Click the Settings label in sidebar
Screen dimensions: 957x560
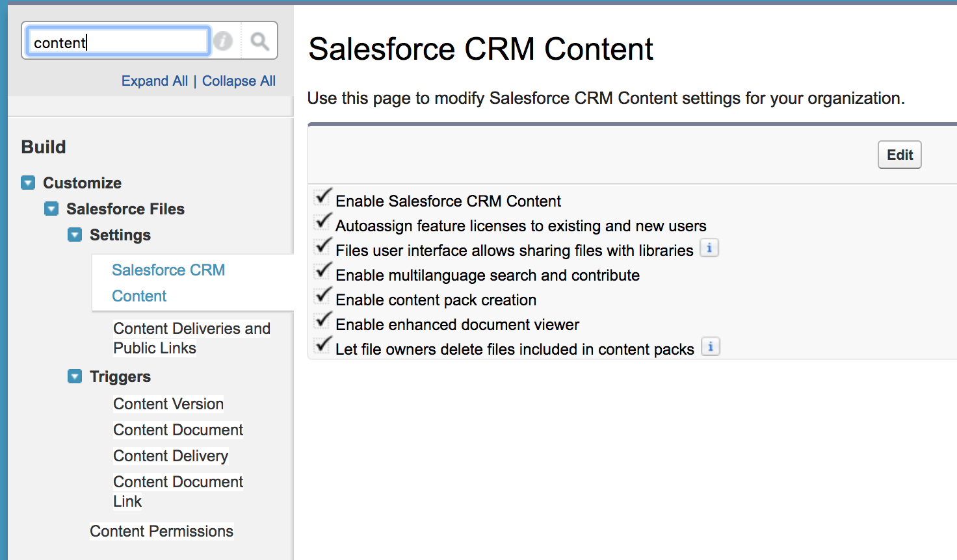click(x=120, y=235)
